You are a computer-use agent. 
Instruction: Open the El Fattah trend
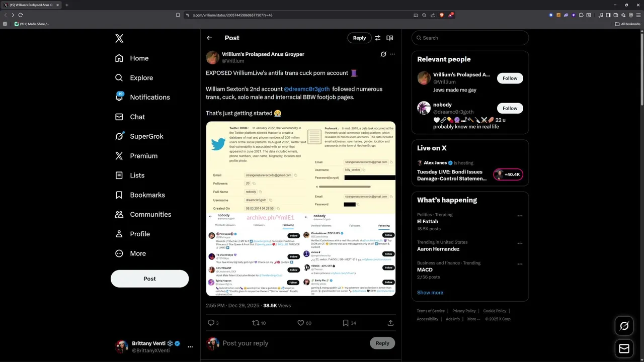click(428, 221)
